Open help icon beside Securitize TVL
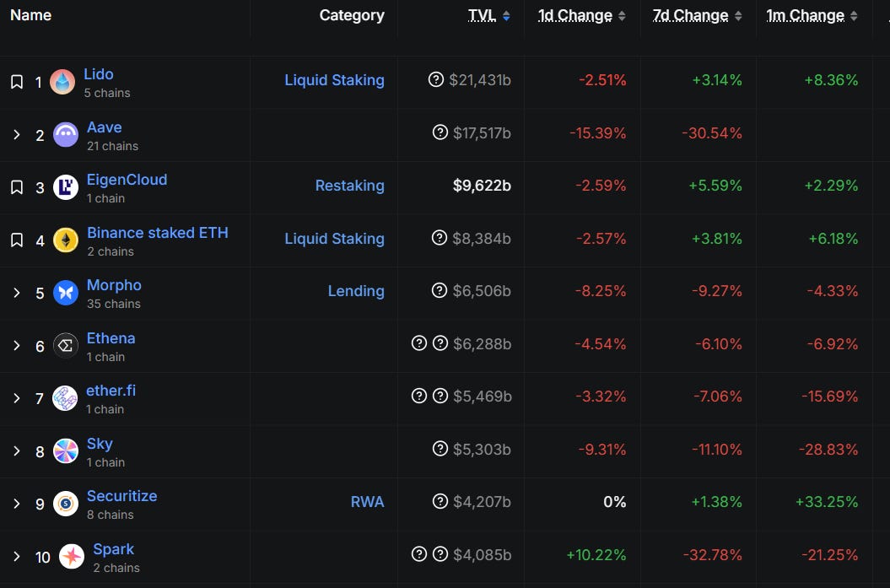 (x=440, y=501)
